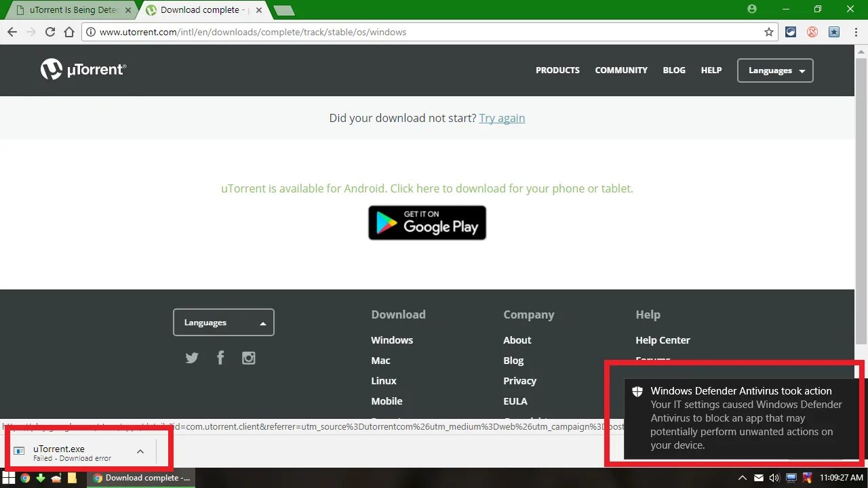Open the Instagram icon in the footer
The width and height of the screenshot is (868, 488).
(249, 358)
